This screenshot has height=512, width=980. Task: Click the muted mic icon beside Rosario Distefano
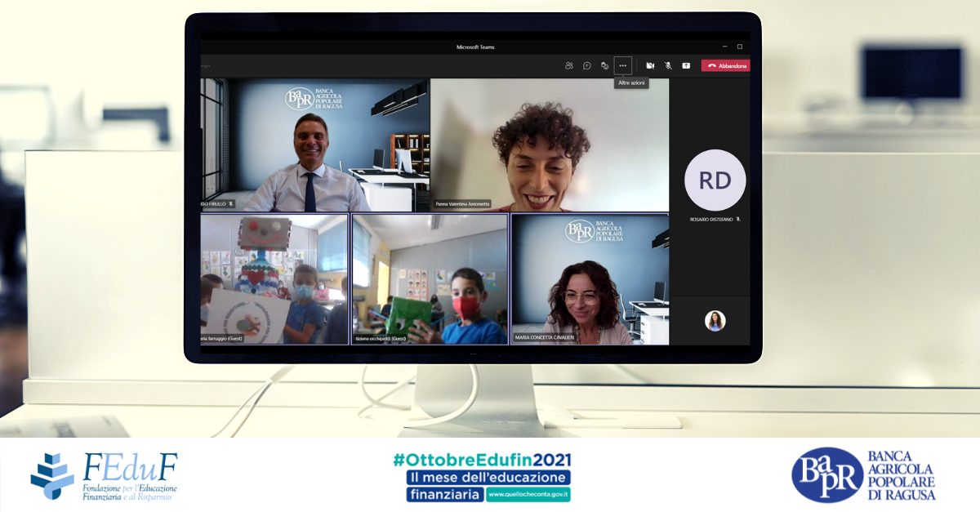click(x=738, y=220)
